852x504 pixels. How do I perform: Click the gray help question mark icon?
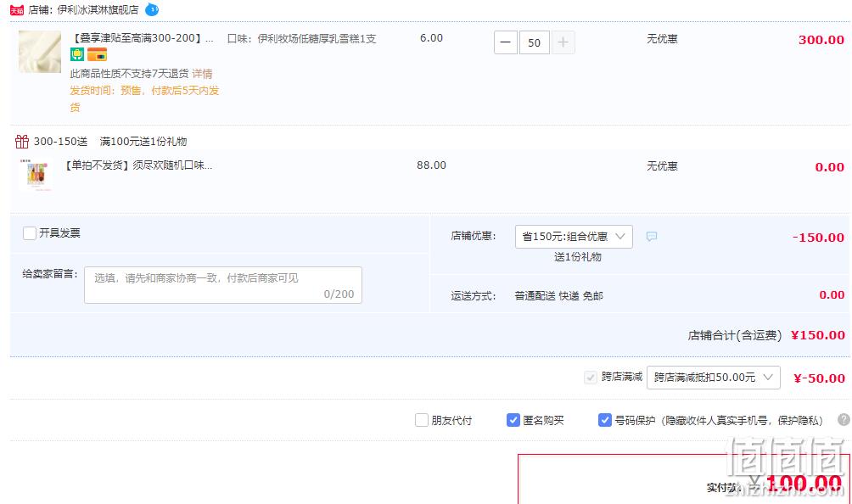[844, 419]
